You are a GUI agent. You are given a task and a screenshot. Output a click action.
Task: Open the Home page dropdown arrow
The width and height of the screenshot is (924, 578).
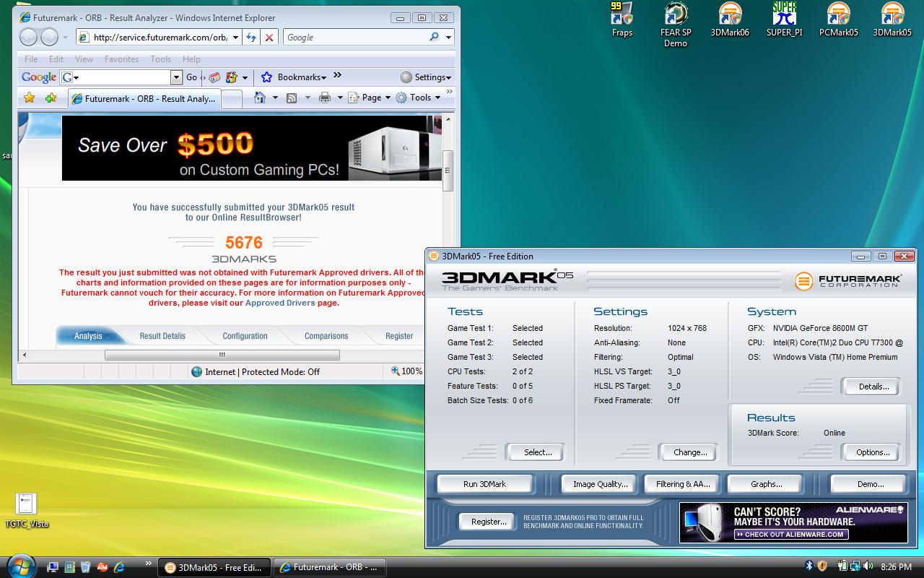tap(275, 98)
